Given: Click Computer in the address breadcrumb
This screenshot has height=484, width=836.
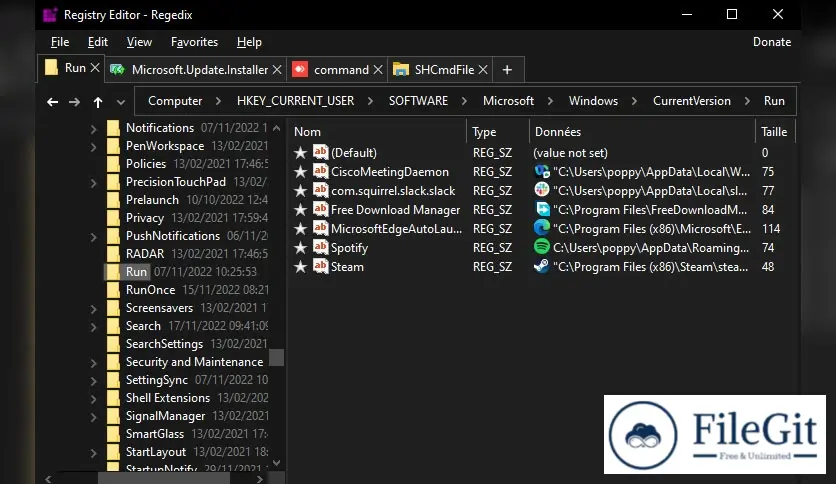Looking at the screenshot, I should [x=175, y=101].
